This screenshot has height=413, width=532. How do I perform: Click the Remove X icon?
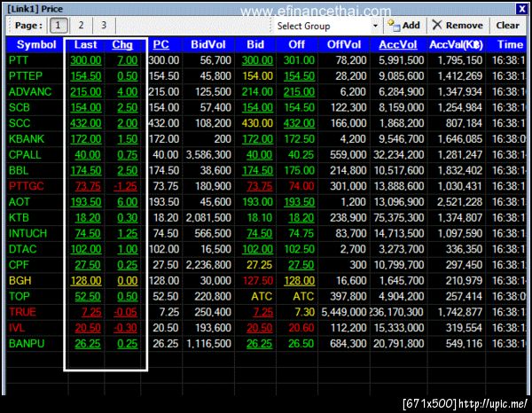tap(437, 25)
